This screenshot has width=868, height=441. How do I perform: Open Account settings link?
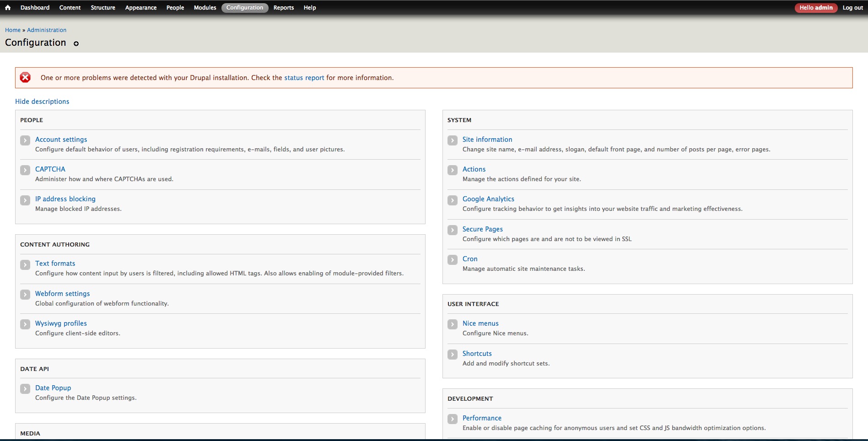[61, 140]
